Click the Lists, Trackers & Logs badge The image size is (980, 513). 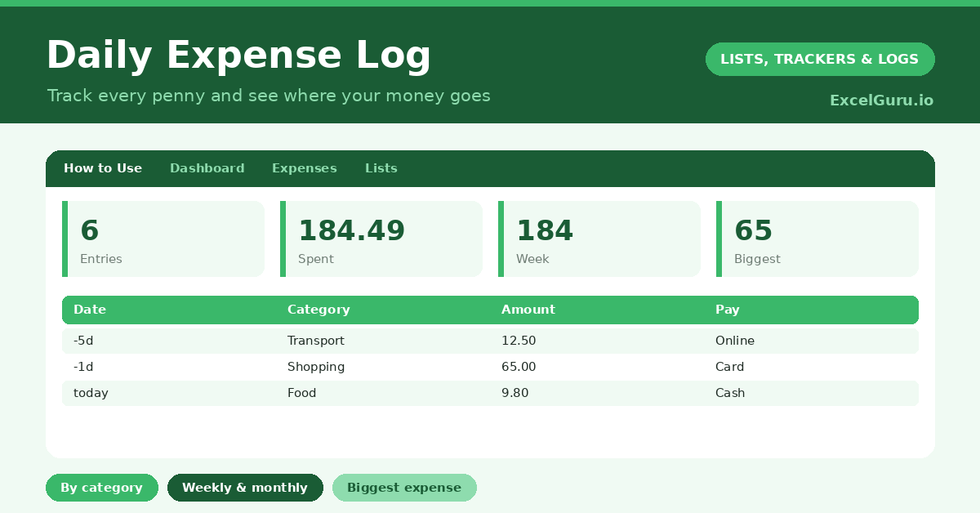click(820, 59)
